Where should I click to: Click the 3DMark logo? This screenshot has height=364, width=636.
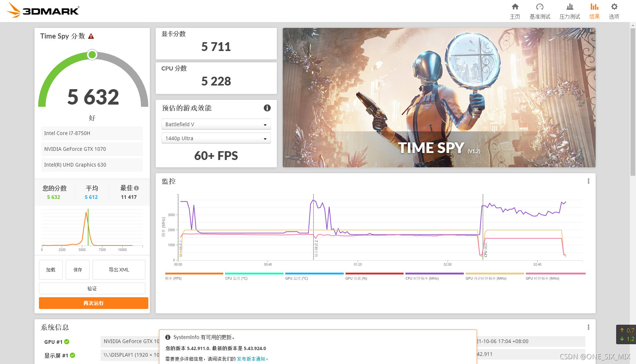pos(43,10)
